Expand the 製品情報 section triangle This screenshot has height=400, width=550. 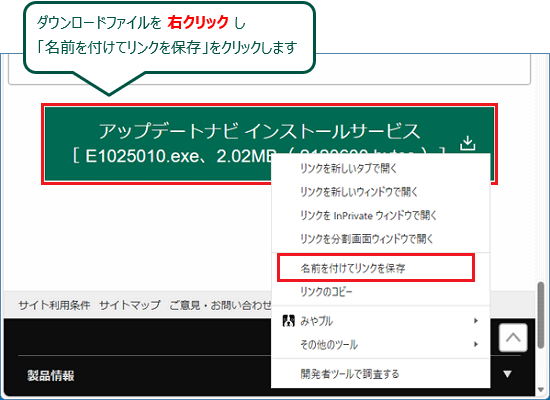tap(507, 374)
